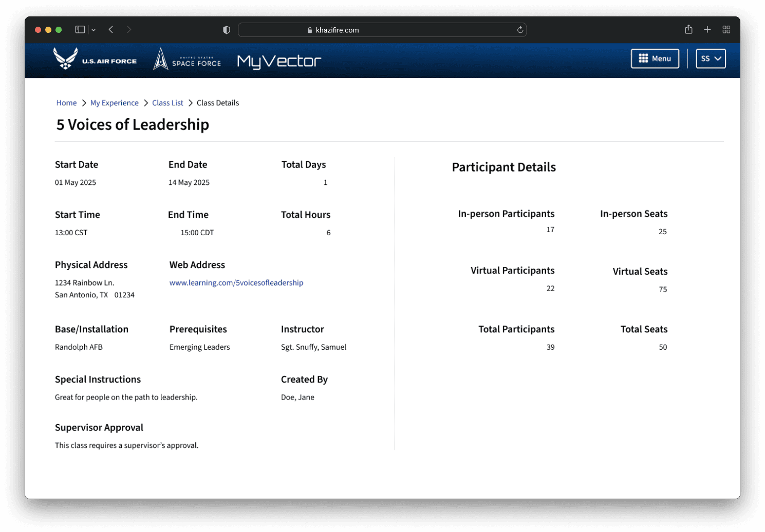Viewport: 765px width, 532px height.
Task: Select the Class Details breadcrumb text
Action: (x=218, y=103)
